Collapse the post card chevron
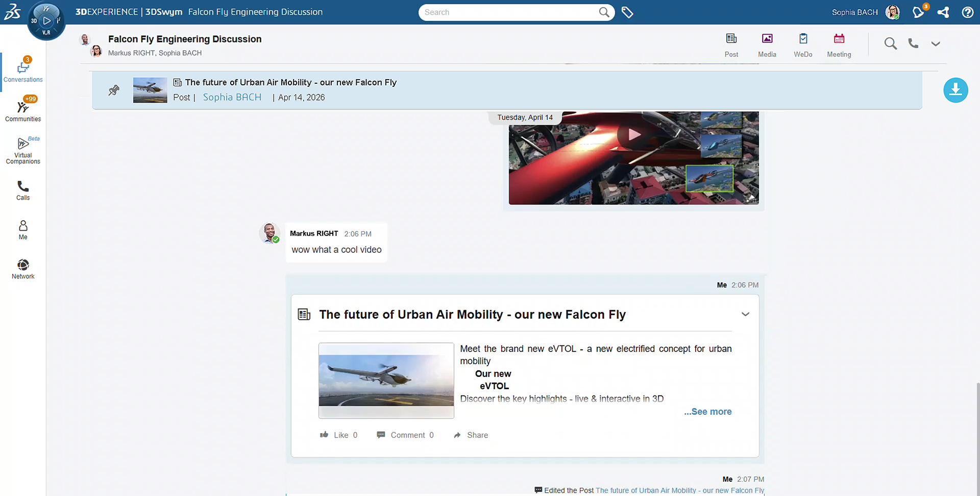980x496 pixels. tap(745, 314)
